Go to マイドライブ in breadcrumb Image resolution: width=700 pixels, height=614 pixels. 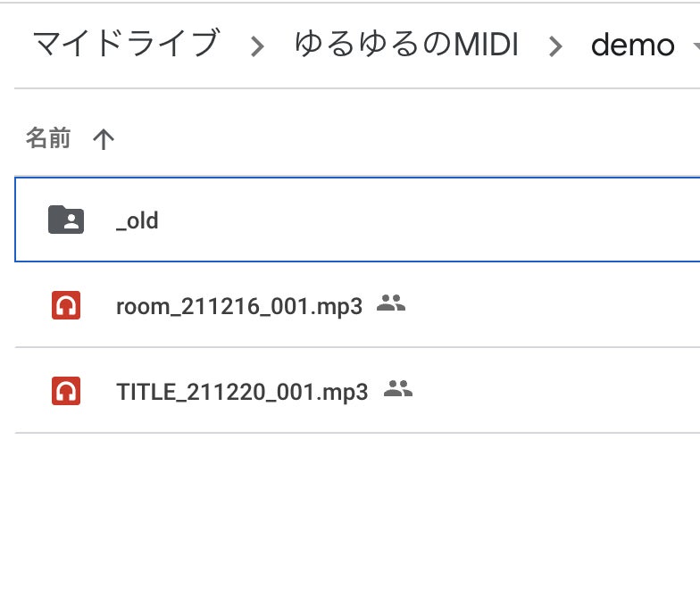[125, 44]
